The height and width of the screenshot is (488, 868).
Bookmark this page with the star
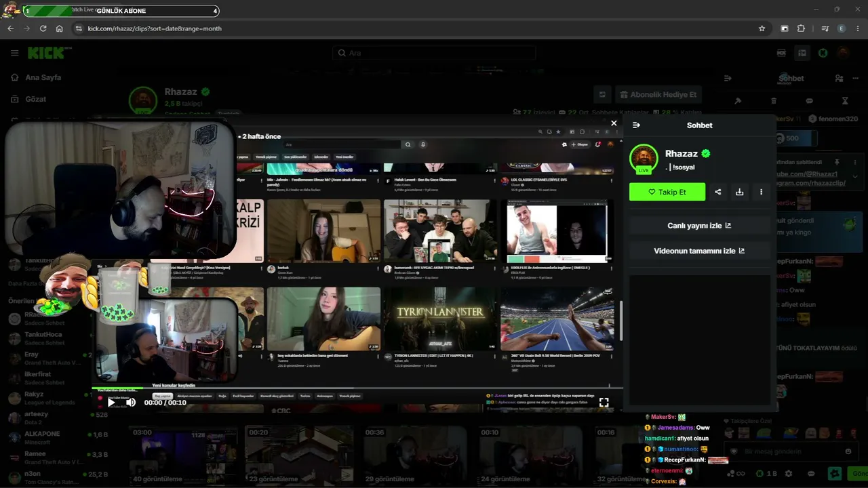[x=762, y=28]
